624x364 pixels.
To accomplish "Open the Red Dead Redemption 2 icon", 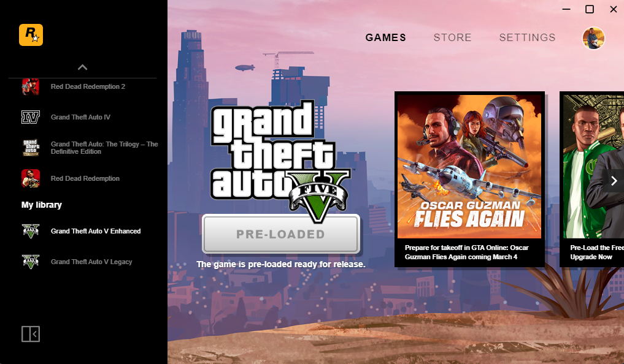I will 31,86.
